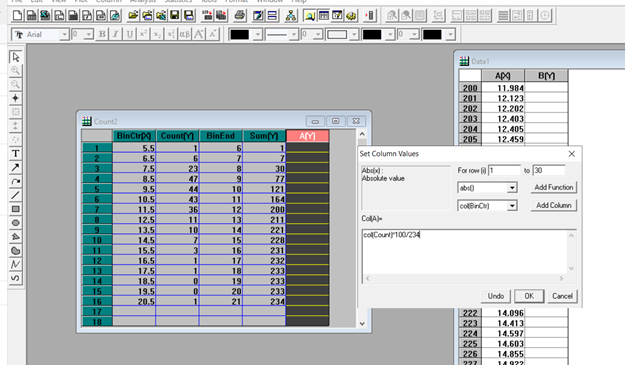This screenshot has width=625, height=365.
Task: Select the A(X) column header in Data1
Action: tap(503, 76)
